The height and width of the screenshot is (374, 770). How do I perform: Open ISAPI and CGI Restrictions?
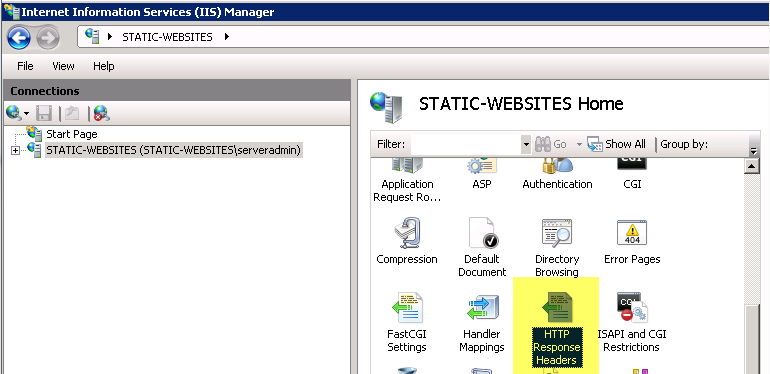(x=631, y=323)
